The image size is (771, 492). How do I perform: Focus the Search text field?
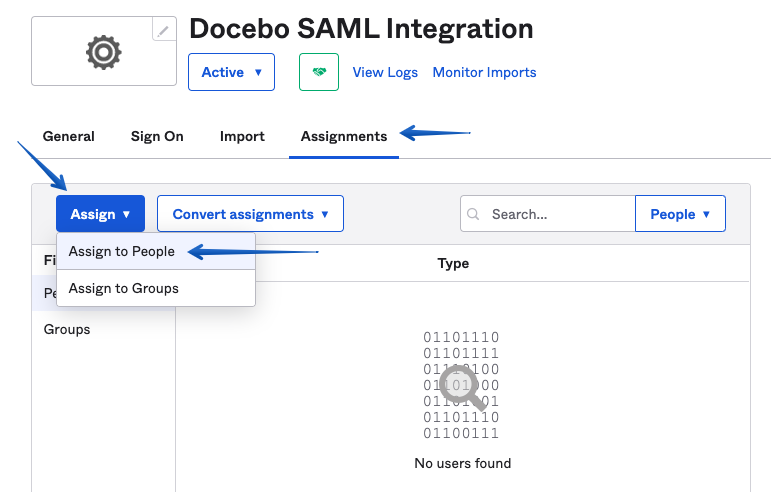pyautogui.click(x=558, y=214)
